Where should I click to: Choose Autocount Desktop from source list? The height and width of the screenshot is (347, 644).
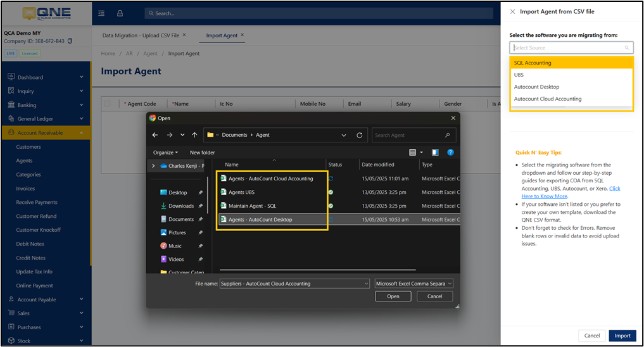pos(571,87)
